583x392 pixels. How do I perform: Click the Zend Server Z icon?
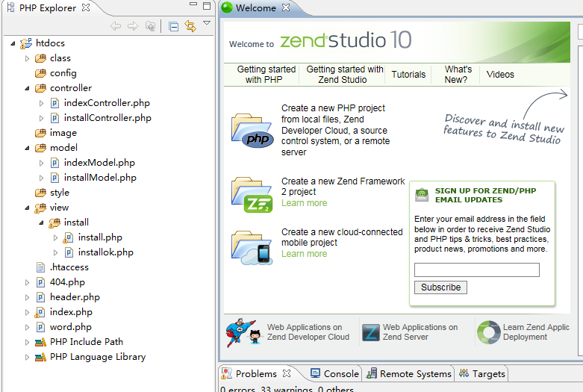pyautogui.click(x=370, y=333)
